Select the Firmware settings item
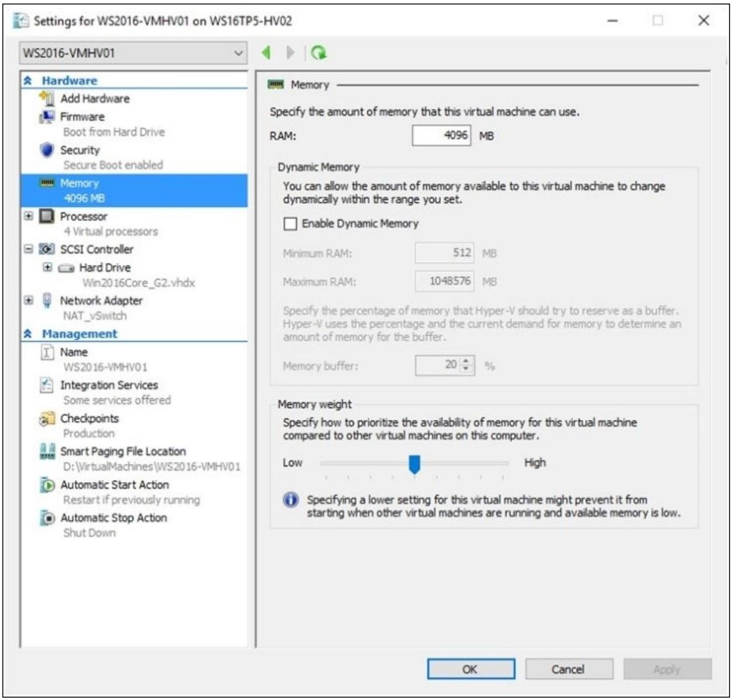The image size is (733, 700). (x=82, y=116)
